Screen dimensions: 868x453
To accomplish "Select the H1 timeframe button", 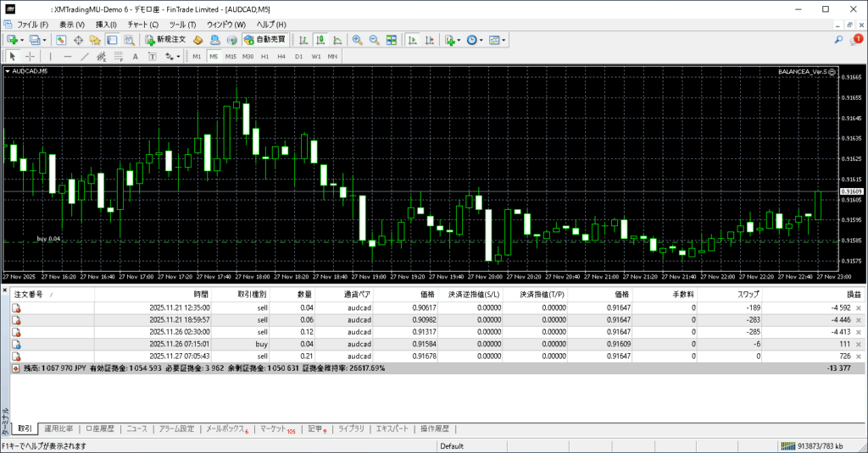I will click(264, 57).
